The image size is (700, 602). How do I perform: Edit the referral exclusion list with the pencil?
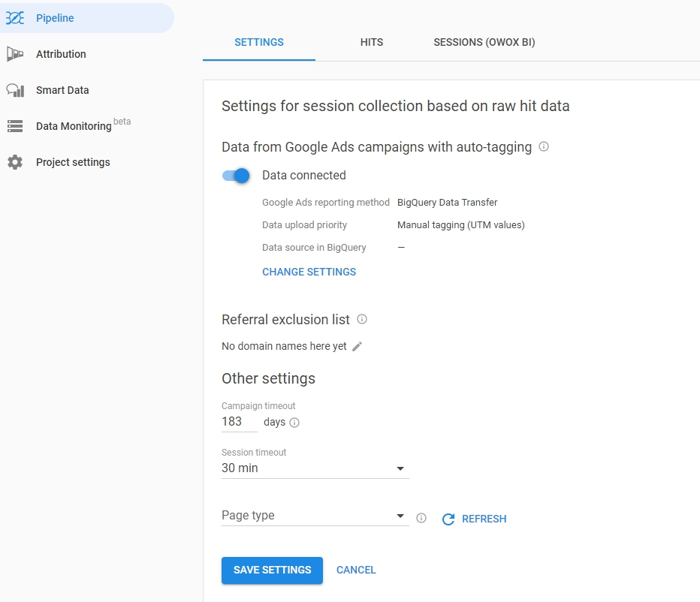(x=357, y=346)
